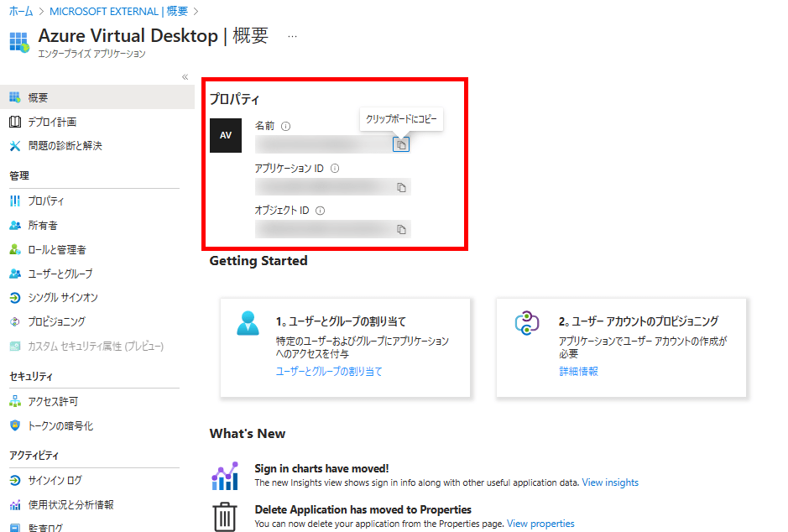Click the Azure Virtual Desktop app icon in header

coord(19,42)
